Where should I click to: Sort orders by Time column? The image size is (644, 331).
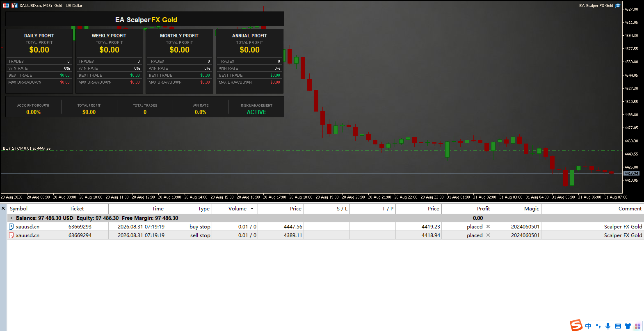click(137, 209)
